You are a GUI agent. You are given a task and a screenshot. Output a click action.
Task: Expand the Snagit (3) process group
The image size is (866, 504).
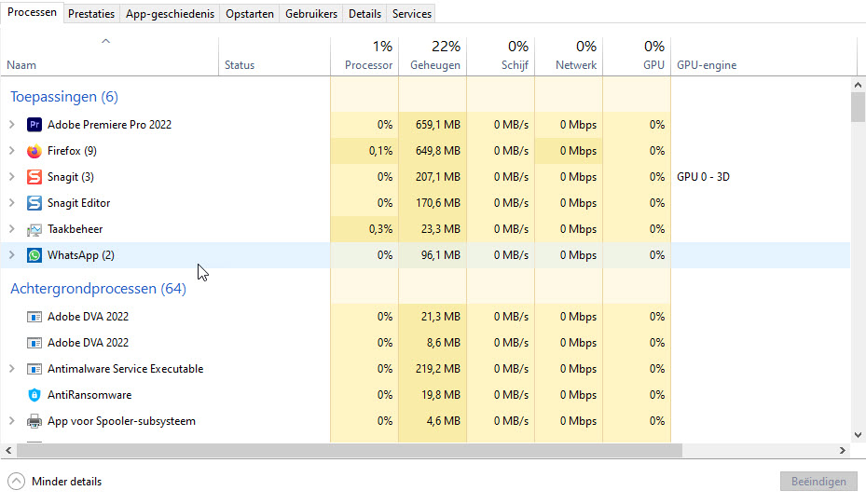tap(11, 177)
